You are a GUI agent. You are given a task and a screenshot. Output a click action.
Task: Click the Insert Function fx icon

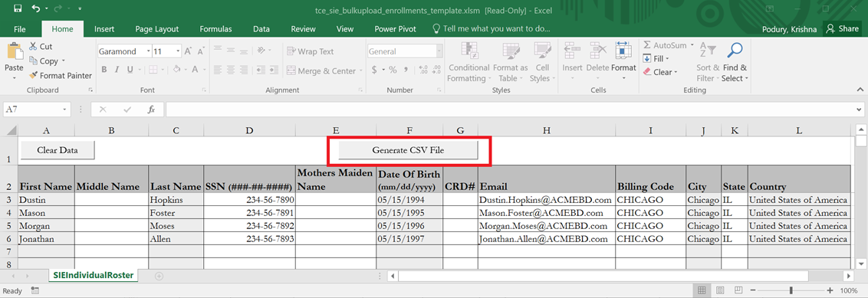[151, 110]
